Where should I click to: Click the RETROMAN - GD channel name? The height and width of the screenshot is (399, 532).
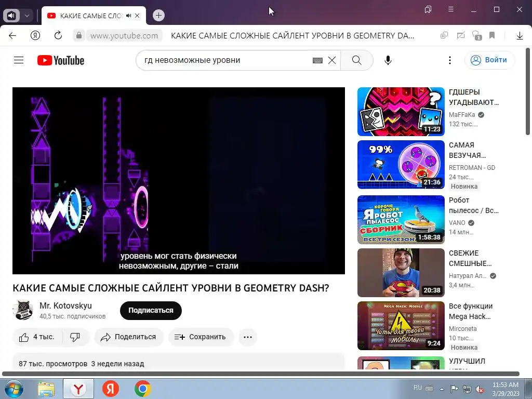tap(472, 168)
